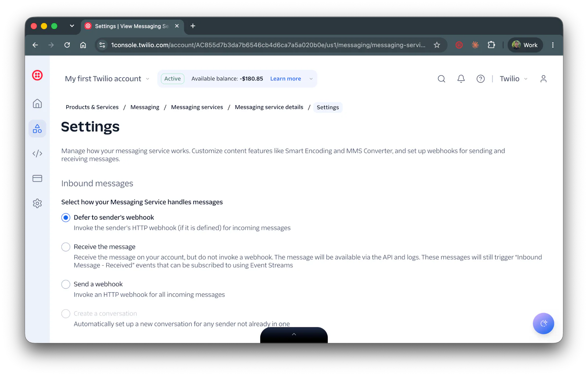Image resolution: width=588 pixels, height=376 pixels.
Task: Click the Twilio logo in the sidebar
Action: [x=37, y=75]
